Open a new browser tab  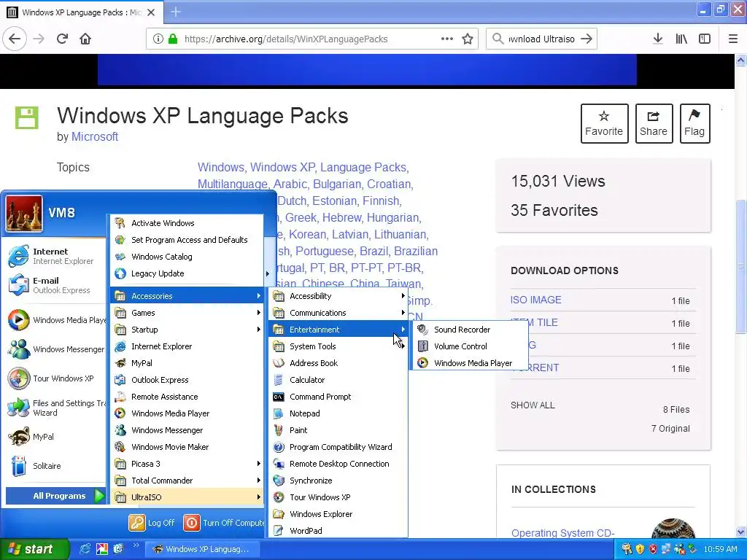pos(176,12)
